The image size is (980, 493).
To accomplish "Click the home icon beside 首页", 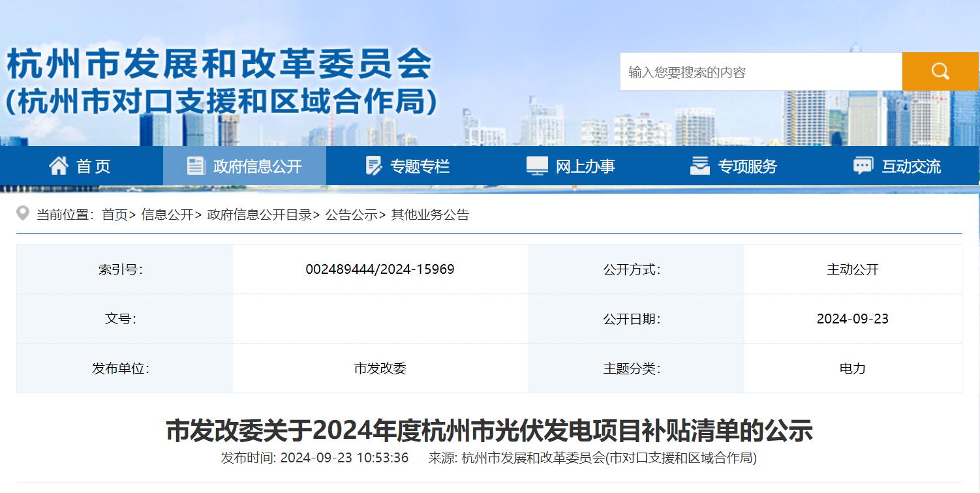I will coord(59,166).
